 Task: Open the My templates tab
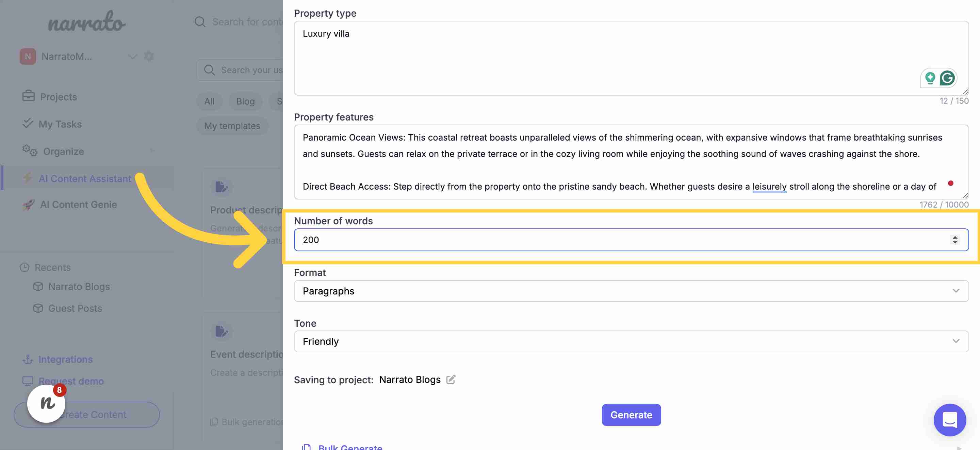tap(232, 126)
